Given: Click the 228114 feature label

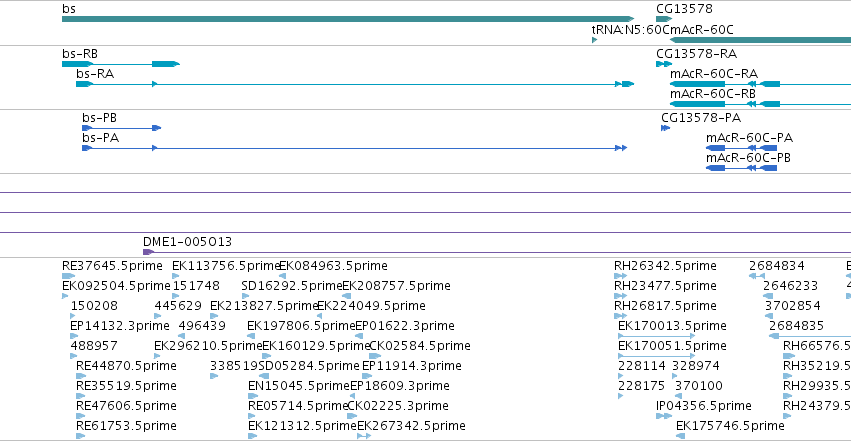Looking at the screenshot, I should click(642, 366).
